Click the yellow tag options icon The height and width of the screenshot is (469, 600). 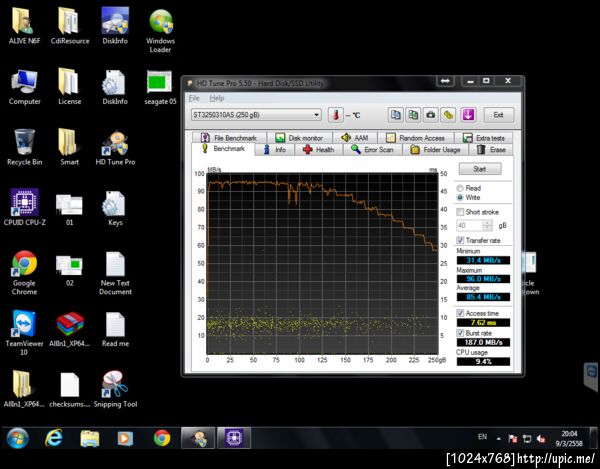[448, 115]
